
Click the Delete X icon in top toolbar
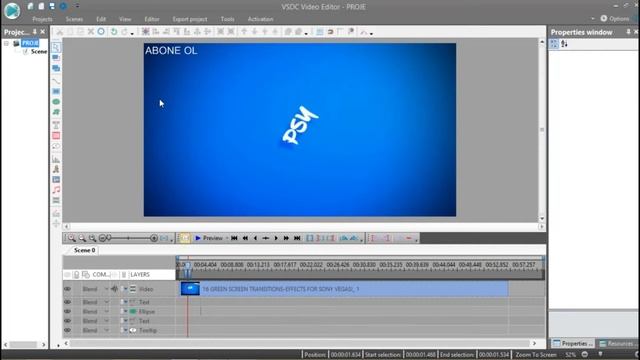click(91, 32)
